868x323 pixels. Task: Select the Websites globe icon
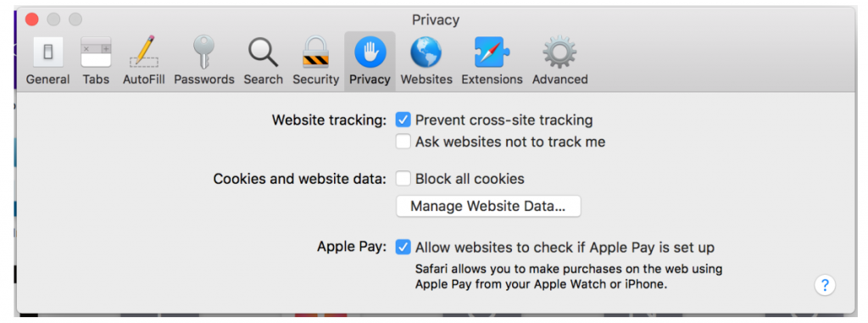426,53
